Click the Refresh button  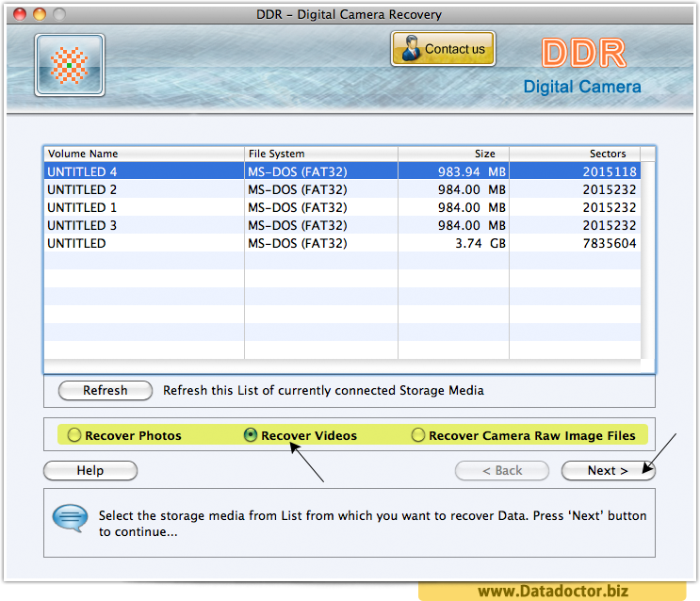(x=106, y=390)
